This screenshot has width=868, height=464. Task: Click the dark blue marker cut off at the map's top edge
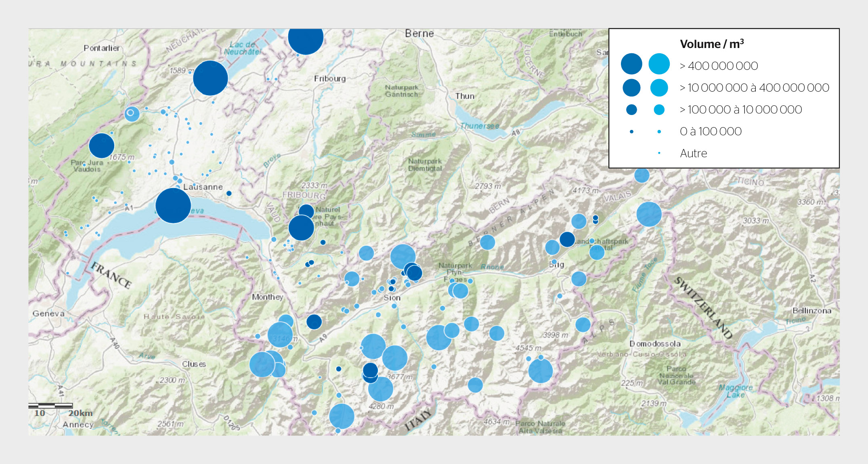(x=306, y=40)
